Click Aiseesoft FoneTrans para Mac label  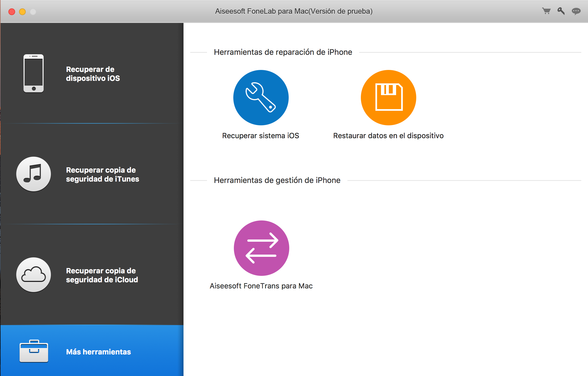pyautogui.click(x=261, y=286)
